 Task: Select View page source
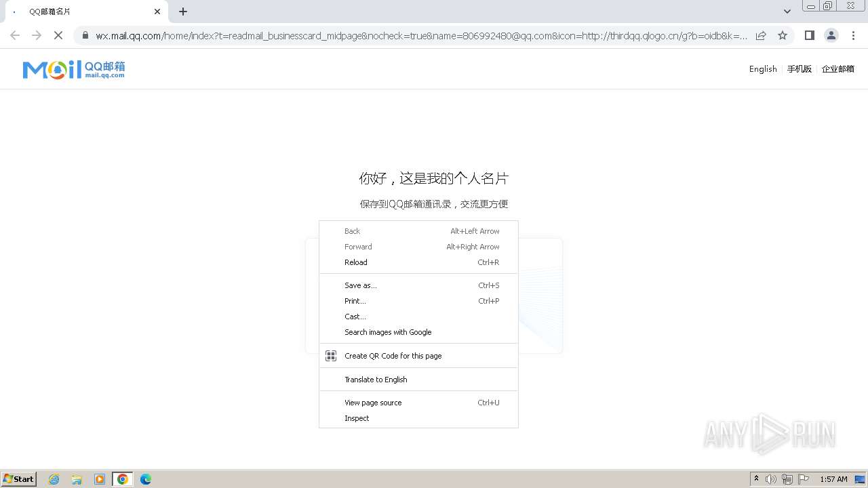pos(418,403)
